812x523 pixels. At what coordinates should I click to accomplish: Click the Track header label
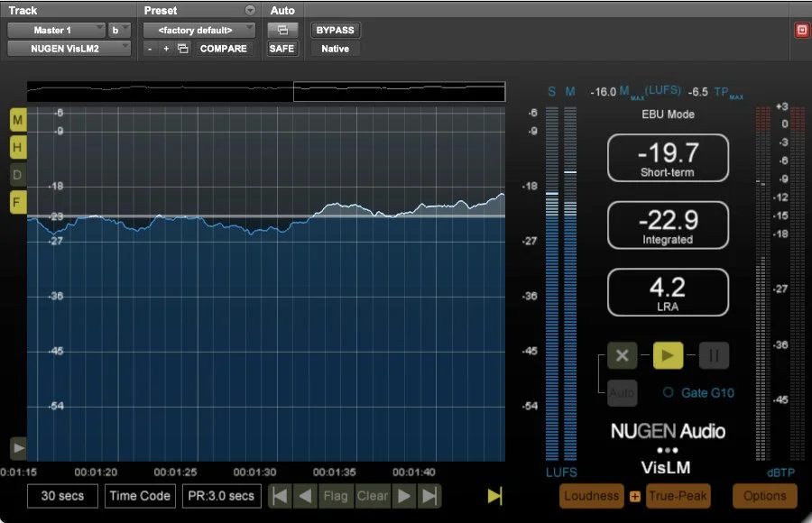point(23,10)
